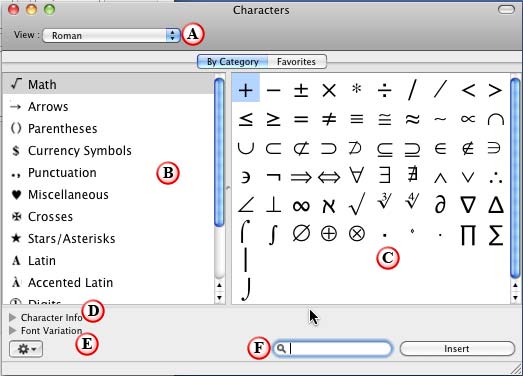Choose the therefore (∴) symbol
The height and width of the screenshot is (376, 523).
tap(496, 177)
